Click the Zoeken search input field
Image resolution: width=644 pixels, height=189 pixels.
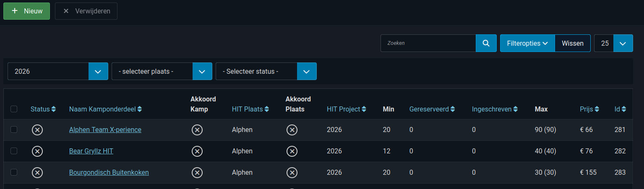[x=428, y=43]
